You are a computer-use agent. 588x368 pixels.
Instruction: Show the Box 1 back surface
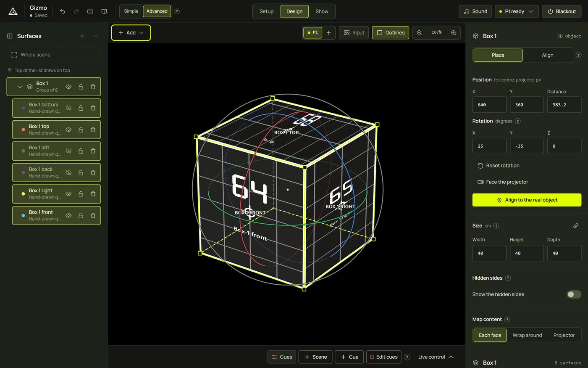[68, 172]
